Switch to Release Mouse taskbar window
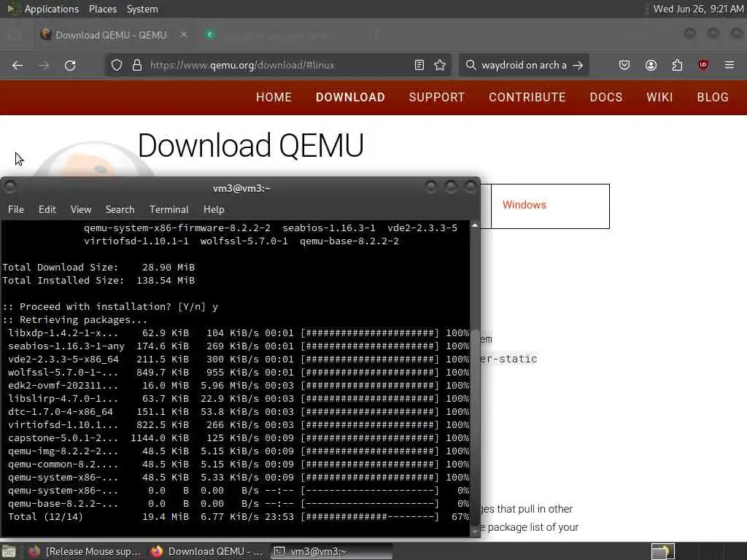The image size is (747, 560). [85, 551]
